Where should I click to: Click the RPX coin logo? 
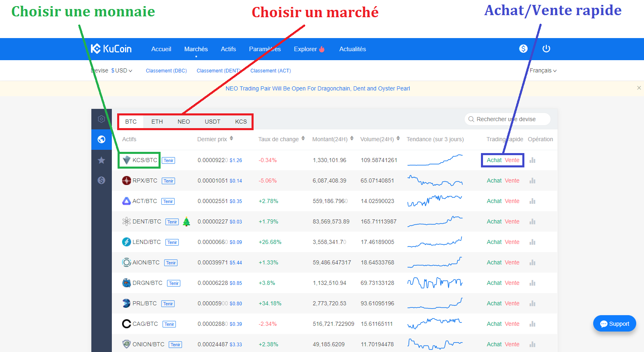pos(127,181)
